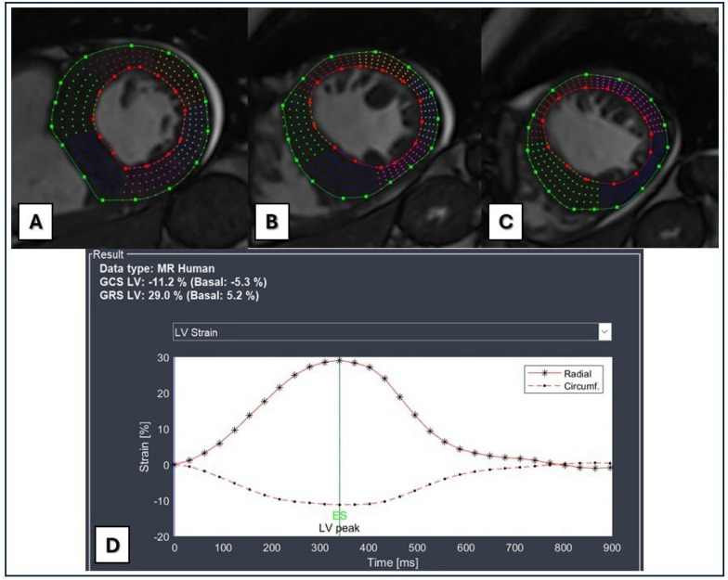The image size is (728, 580).
Task: Click the 'Strain [%]' axis label
Action: 145,447
